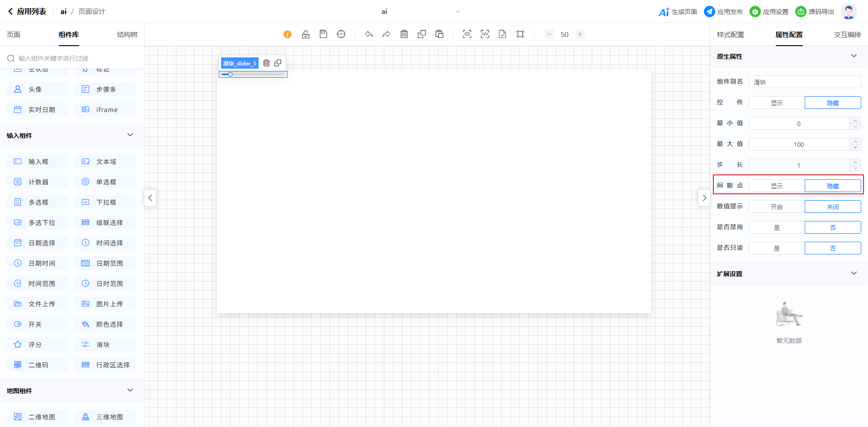The height and width of the screenshot is (427, 868).
Task: Click the 应用发布 button
Action: pos(723,12)
